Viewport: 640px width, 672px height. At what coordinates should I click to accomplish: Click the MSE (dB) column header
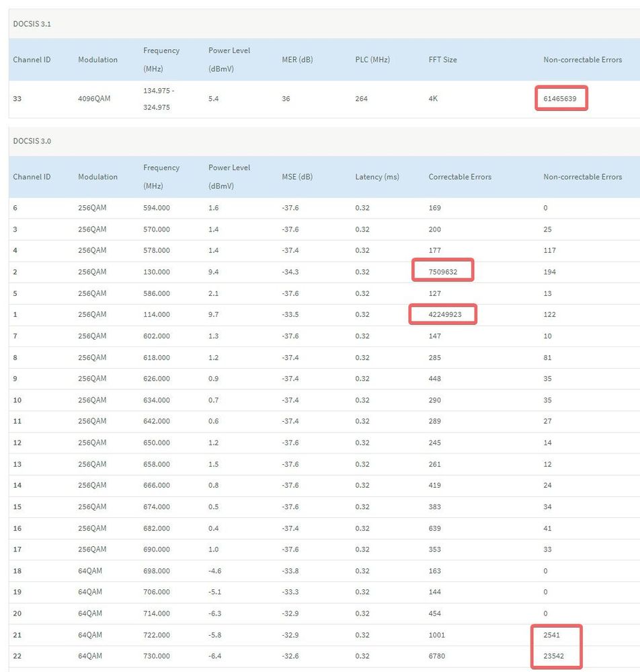tap(297, 176)
